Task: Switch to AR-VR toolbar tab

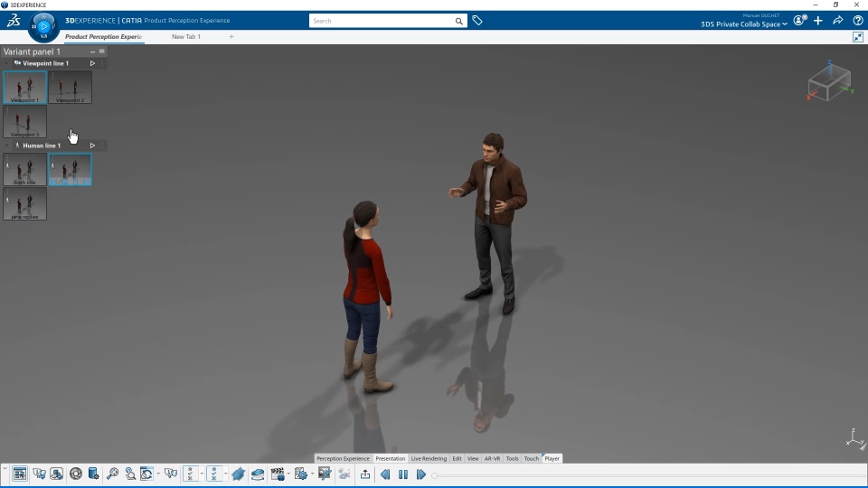Action: (492, 459)
